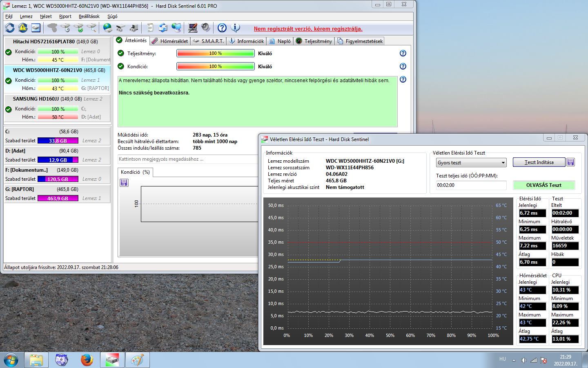Screen dimensions: 588x368
Task: Click floppy save icon next to Teszt Indítása
Action: (x=571, y=162)
